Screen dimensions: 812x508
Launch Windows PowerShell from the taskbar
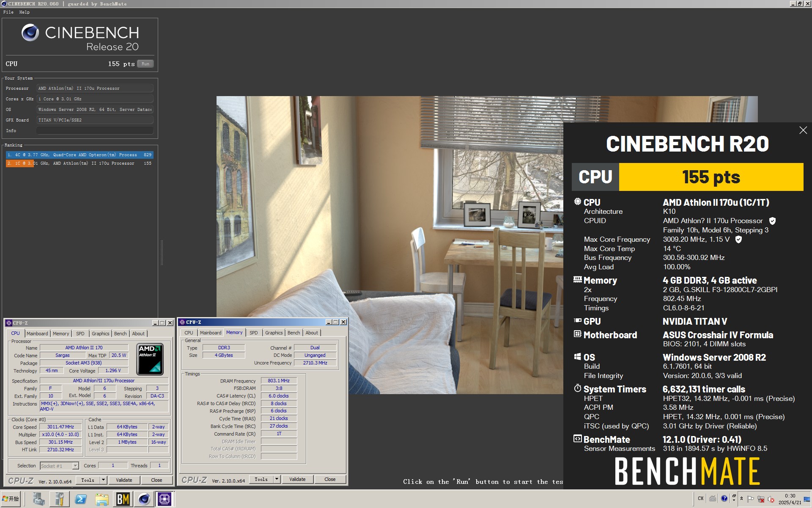point(81,499)
